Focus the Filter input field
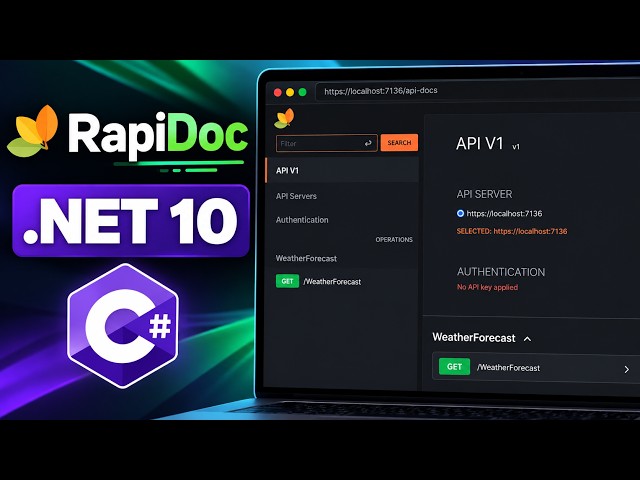Image resolution: width=640 pixels, height=480 pixels. pyautogui.click(x=327, y=143)
